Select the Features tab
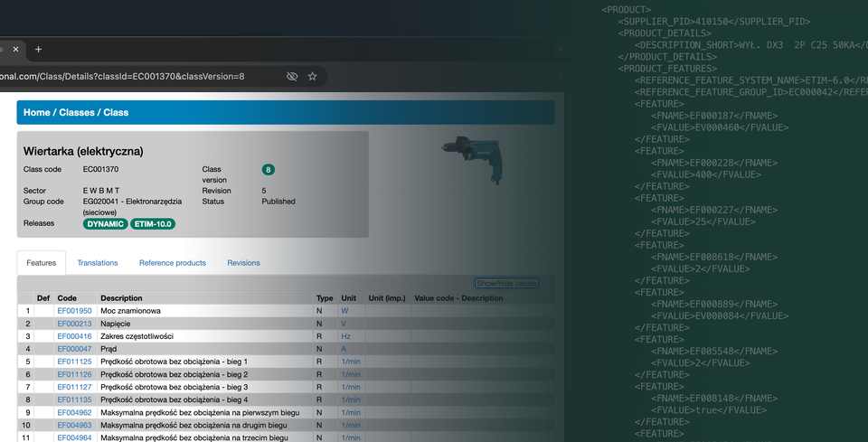Screen dimensions: 868x442 (41, 263)
